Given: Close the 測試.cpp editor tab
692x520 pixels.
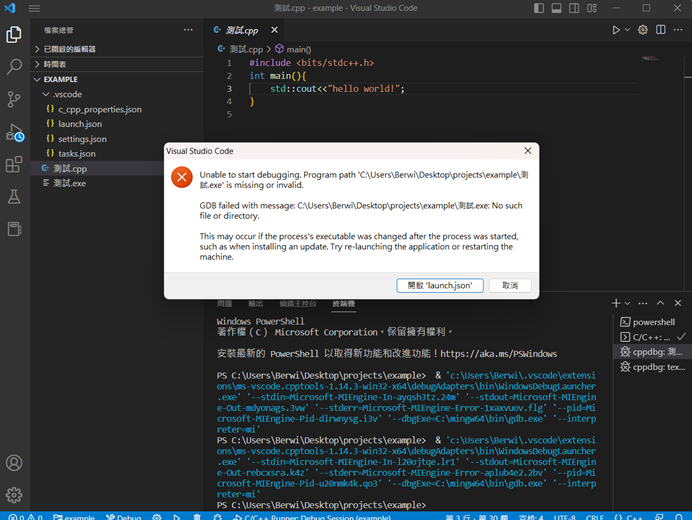Looking at the screenshot, I should [275, 30].
